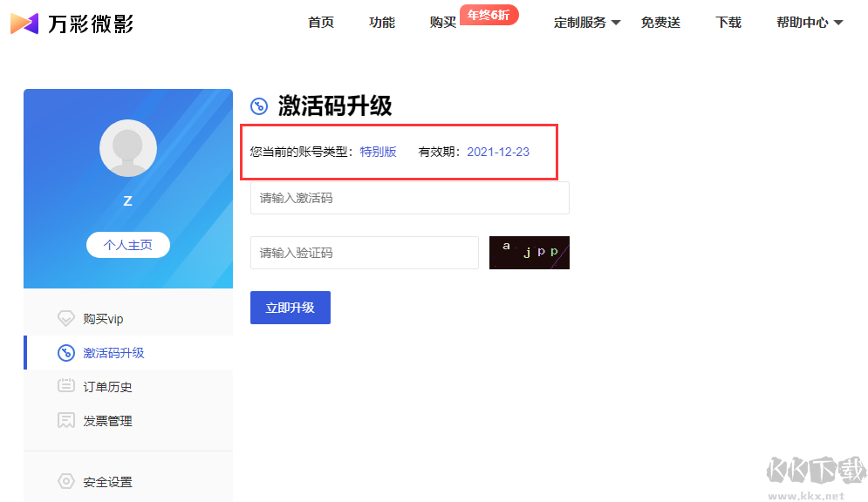The image size is (868, 502).
Task: Open the 免费送 page
Action: pos(660,23)
